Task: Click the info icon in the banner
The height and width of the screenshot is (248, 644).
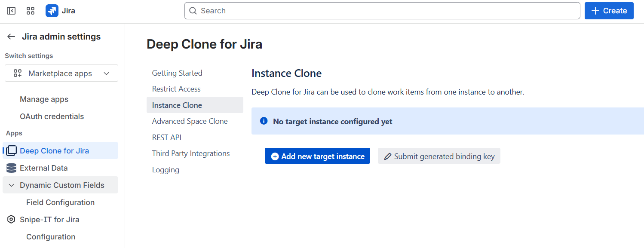Action: tap(264, 121)
